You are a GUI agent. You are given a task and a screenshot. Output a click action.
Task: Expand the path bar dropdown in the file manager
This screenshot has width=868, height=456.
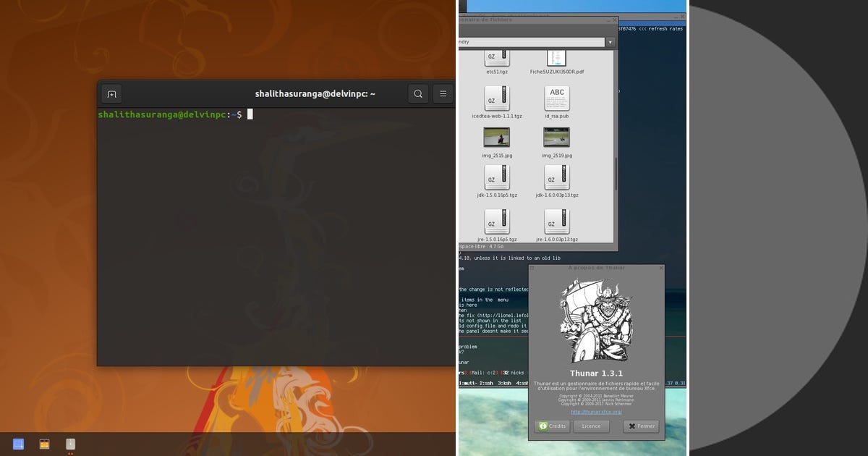610,42
